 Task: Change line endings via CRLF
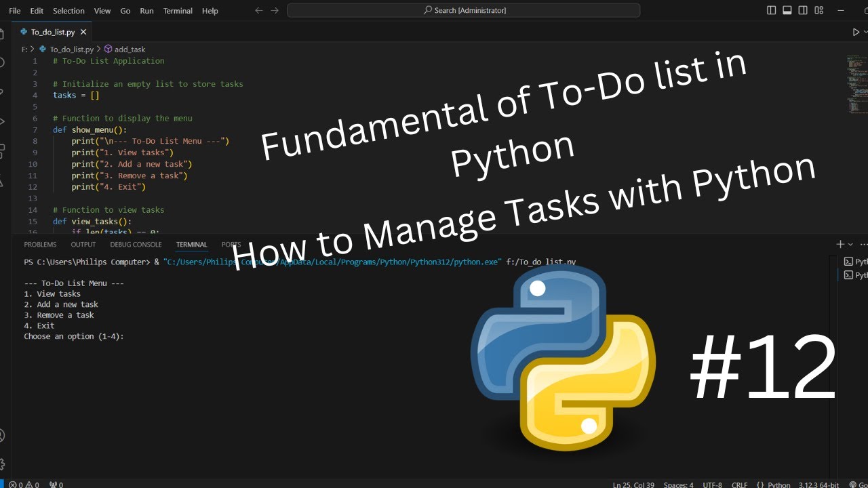(739, 485)
